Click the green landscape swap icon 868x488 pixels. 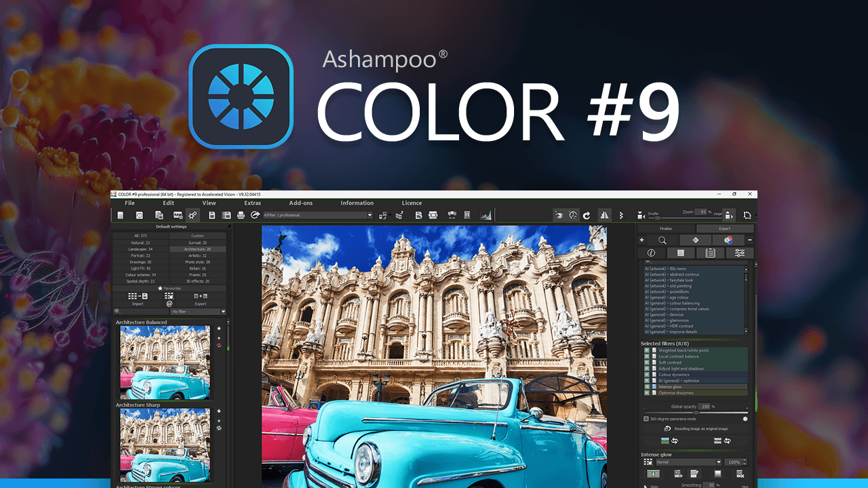pos(670,441)
